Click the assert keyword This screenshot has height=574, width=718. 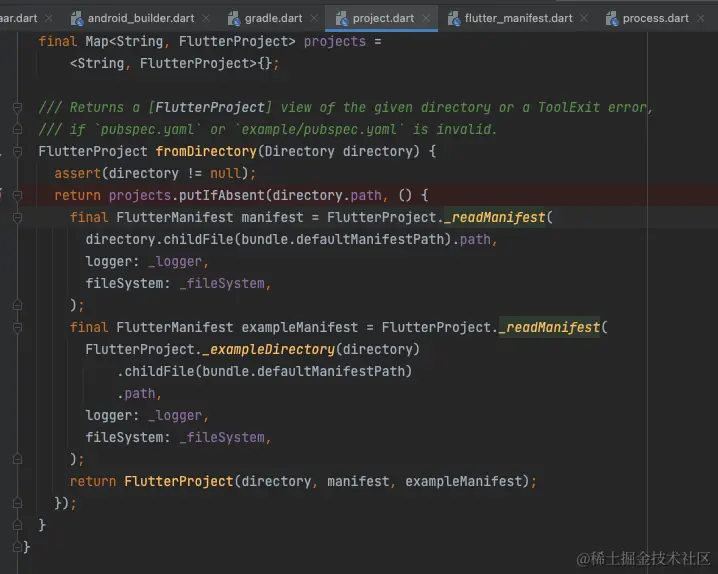coord(77,173)
